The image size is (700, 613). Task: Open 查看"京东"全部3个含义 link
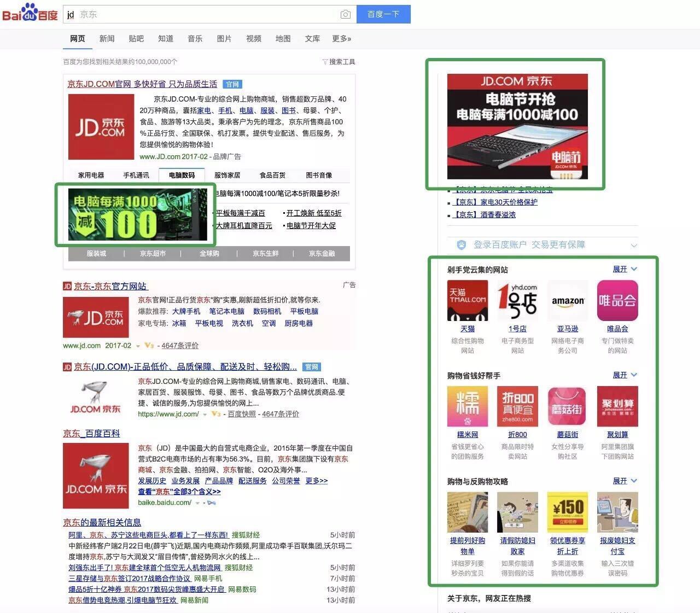click(x=179, y=492)
